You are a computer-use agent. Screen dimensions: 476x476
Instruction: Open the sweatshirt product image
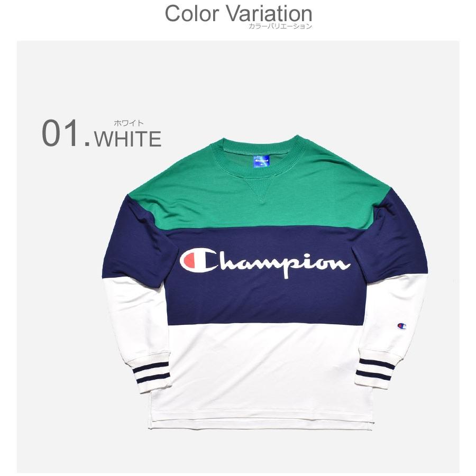(265, 282)
